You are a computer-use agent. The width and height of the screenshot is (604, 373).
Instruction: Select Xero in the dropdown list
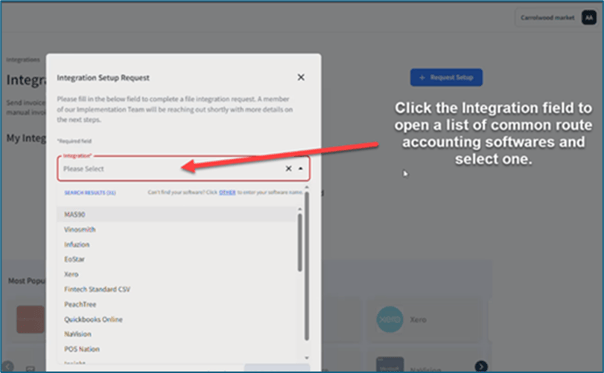177,274
